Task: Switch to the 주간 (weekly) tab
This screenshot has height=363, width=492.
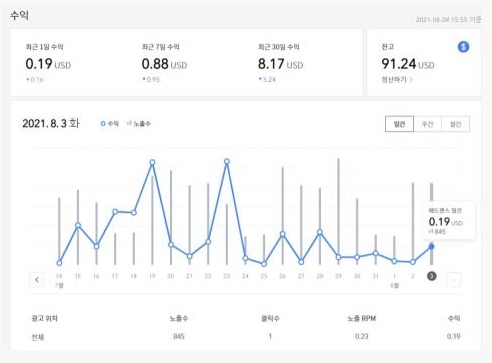Action: point(427,124)
